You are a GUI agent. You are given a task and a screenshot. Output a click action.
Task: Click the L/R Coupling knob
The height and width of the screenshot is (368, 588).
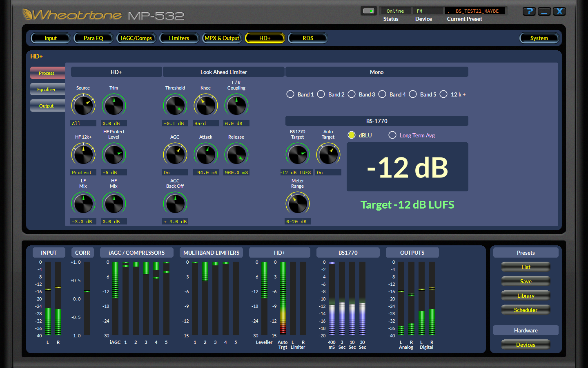(x=236, y=105)
